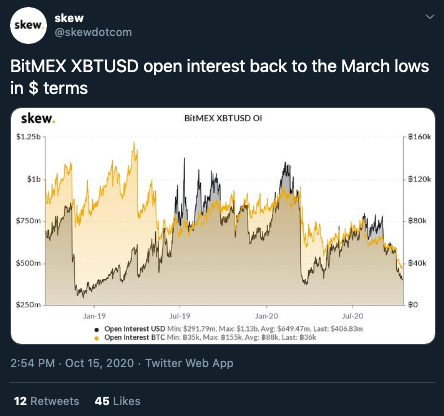Viewport: 444px width, 416px height.
Task: Click the BitMEX XBTUSD OI chart title
Action: (x=223, y=118)
